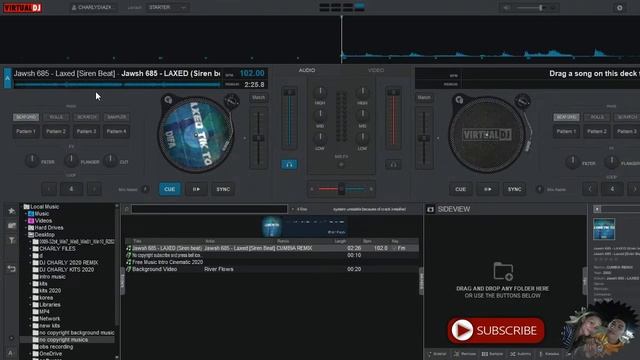Select left deck first pad mode tab
Image resolution: width=640 pixels, height=360 pixels.
coord(26,117)
